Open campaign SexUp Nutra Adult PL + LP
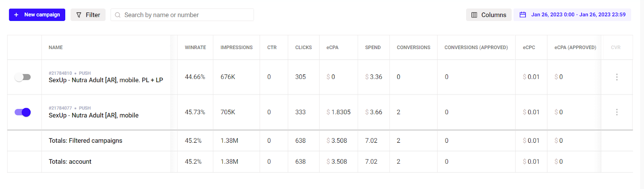 click(106, 80)
